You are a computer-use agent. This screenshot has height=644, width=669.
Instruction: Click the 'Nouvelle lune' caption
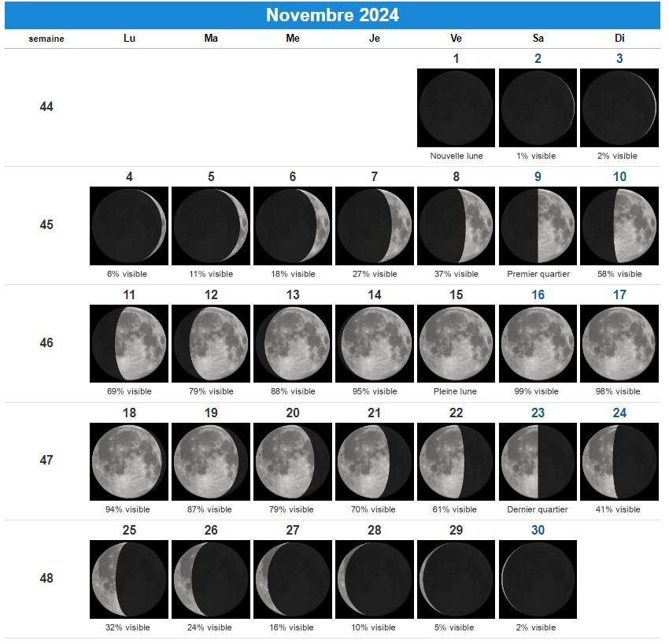coord(456,156)
